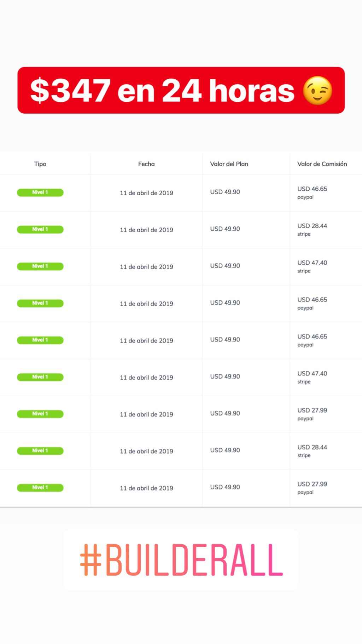Viewport: 362px width, 644px height.
Task: Click the first row's USD 46.65 paypal commission
Action: click(x=312, y=192)
